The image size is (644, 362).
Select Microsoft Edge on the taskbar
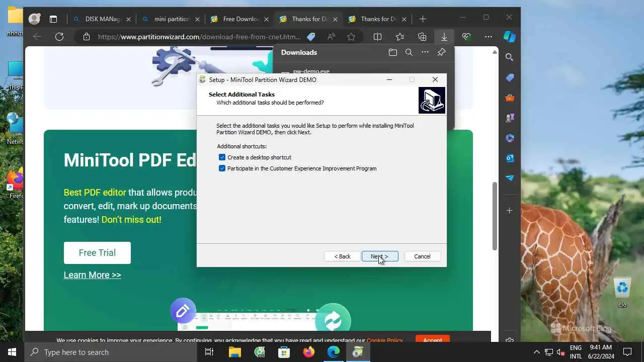334,352
